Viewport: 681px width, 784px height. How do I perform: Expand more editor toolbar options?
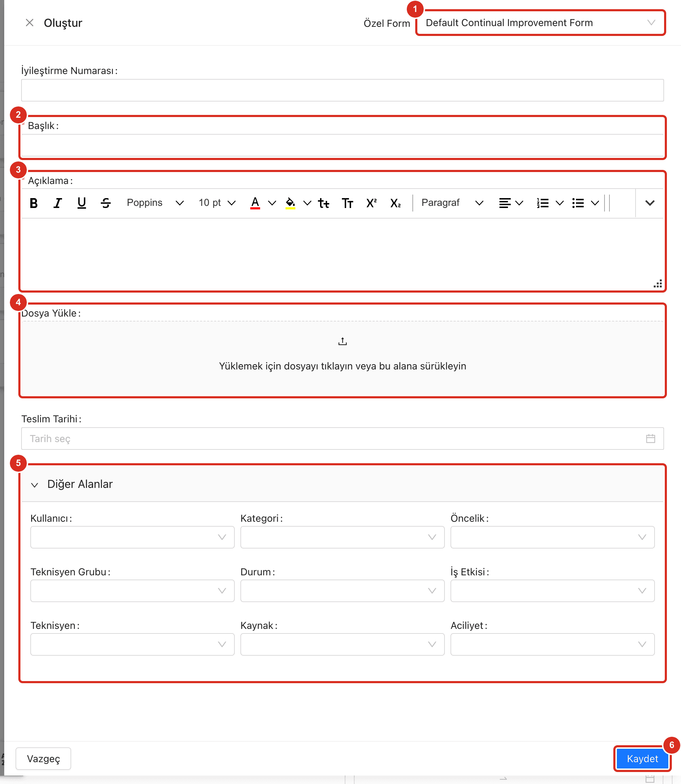pyautogui.click(x=650, y=203)
